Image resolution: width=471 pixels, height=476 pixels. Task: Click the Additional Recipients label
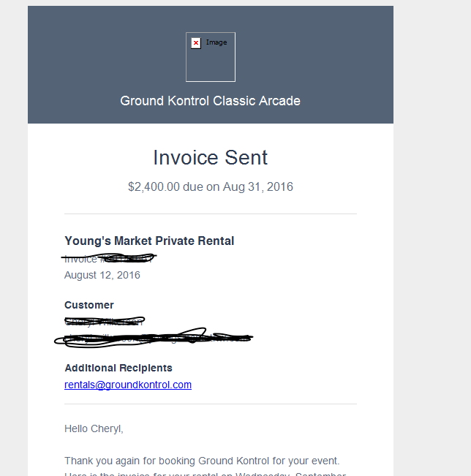118,368
